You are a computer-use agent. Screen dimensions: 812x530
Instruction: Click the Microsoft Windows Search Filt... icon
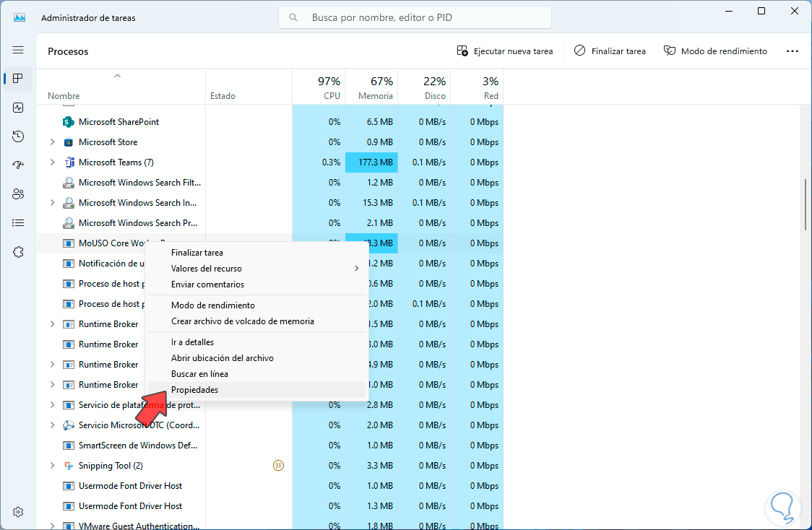[69, 183]
